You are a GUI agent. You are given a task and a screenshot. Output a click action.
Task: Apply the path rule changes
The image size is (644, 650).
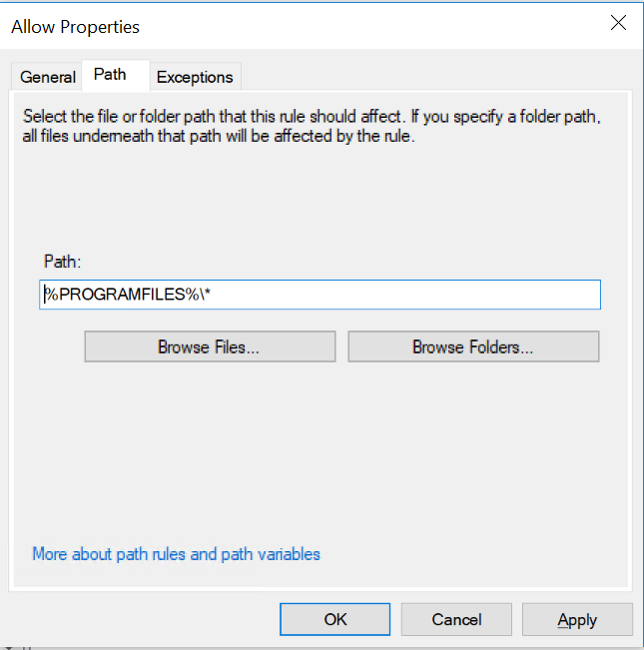click(x=577, y=619)
